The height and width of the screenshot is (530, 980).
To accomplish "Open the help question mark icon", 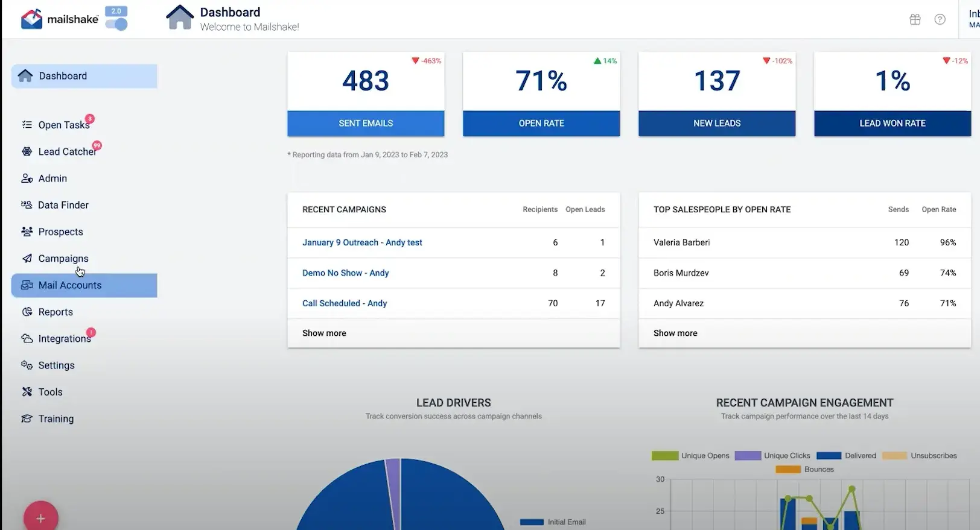I will [940, 19].
